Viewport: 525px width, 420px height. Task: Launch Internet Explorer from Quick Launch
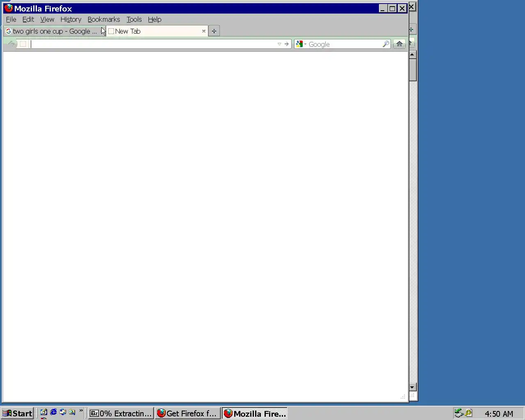[53, 412]
